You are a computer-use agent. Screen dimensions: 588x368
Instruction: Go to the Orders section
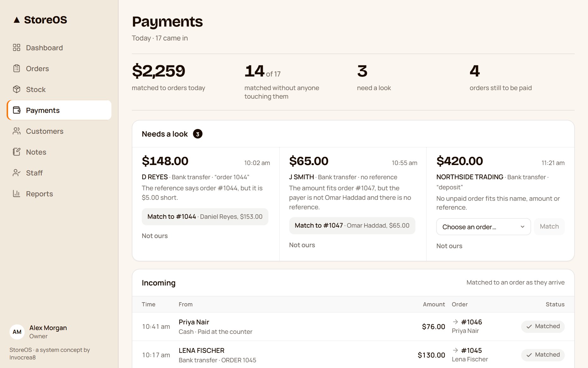(59, 69)
